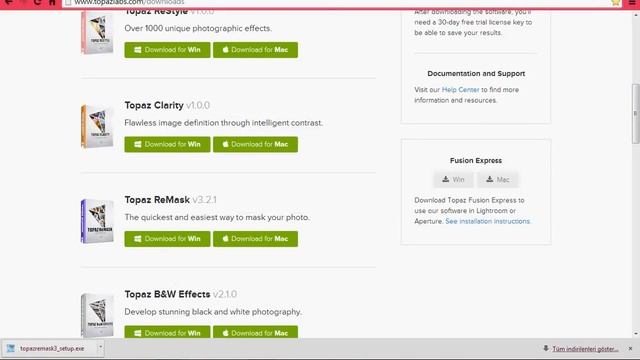
Task: Click the Topaz B&W Effects box thumbnail
Action: click(x=97, y=315)
